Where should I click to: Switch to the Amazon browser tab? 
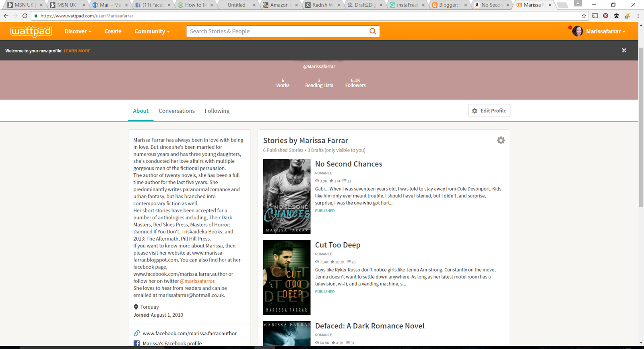pos(279,5)
